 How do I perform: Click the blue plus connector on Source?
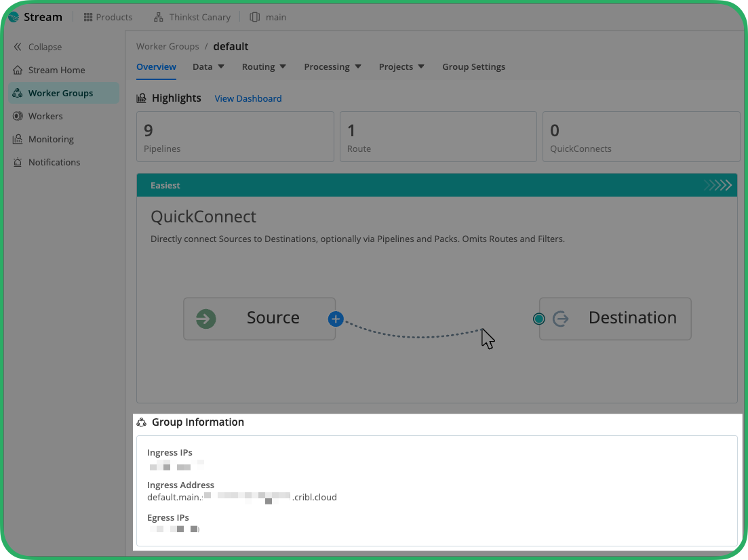point(336,319)
